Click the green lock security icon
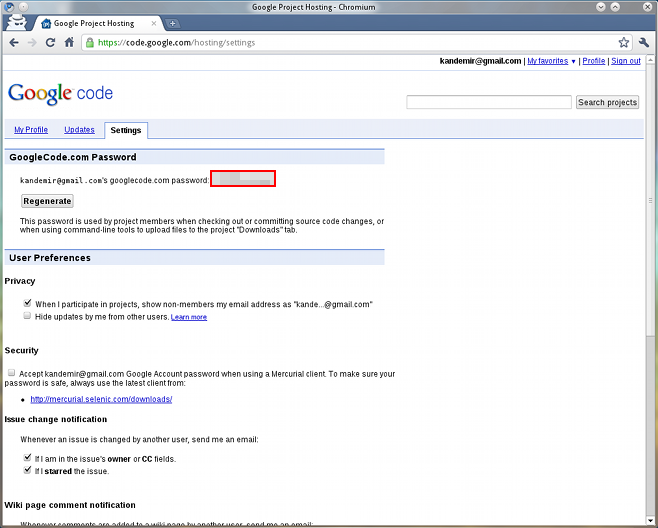 89,42
